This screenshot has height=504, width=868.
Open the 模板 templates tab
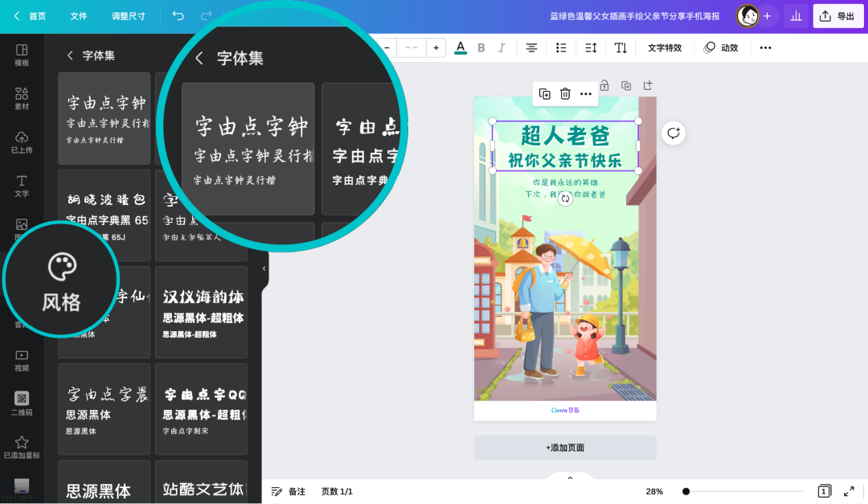[x=22, y=55]
